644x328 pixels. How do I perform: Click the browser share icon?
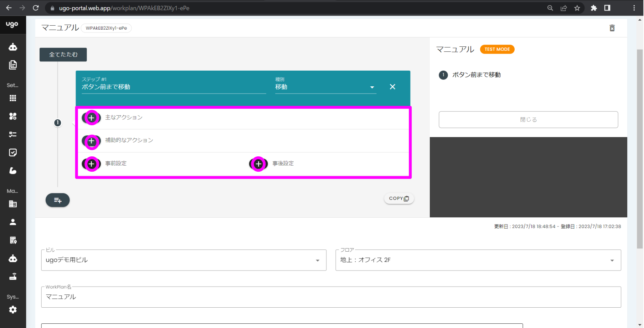(x=563, y=8)
